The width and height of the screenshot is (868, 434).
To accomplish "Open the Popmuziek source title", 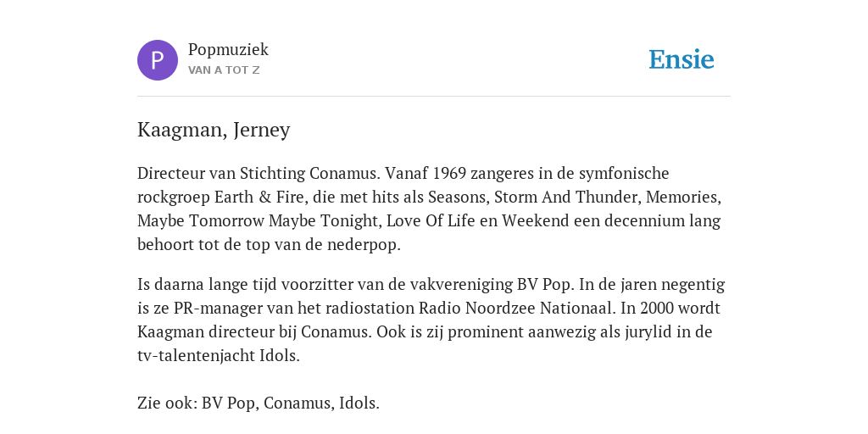I will 228,50.
